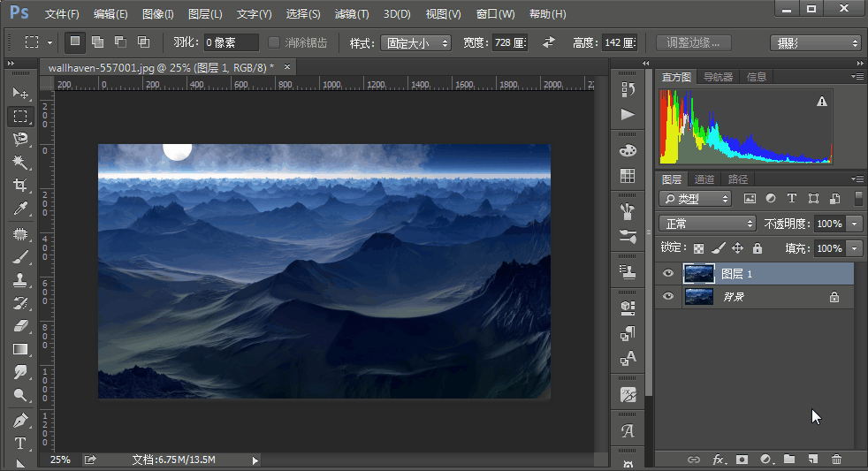Delete layer with the trash icon
The height and width of the screenshot is (471, 868).
pos(836,460)
